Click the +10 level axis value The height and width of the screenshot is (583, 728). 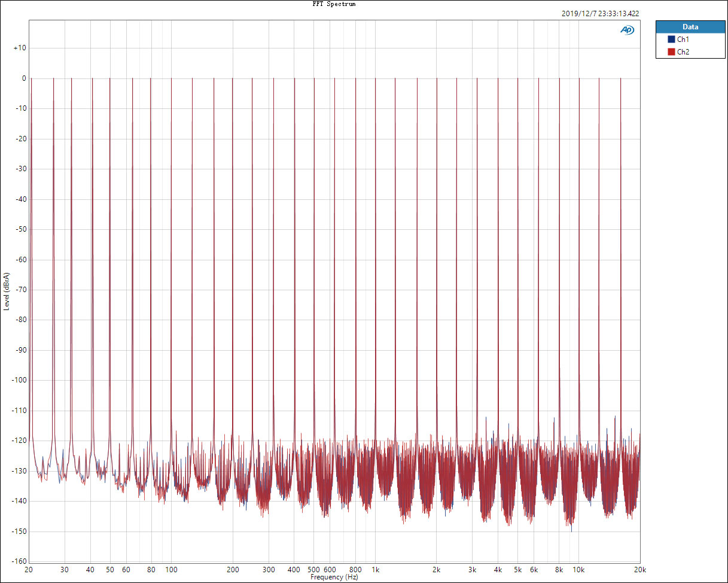20,48
